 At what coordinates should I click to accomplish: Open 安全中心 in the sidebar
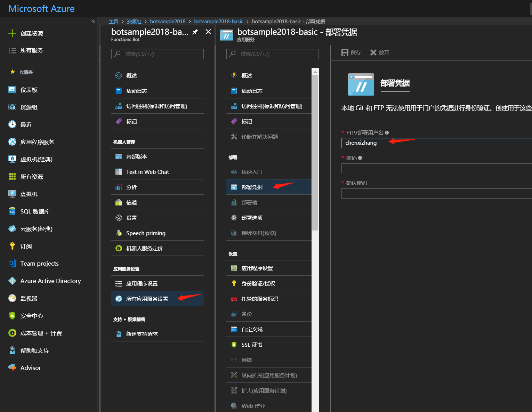[x=32, y=315]
